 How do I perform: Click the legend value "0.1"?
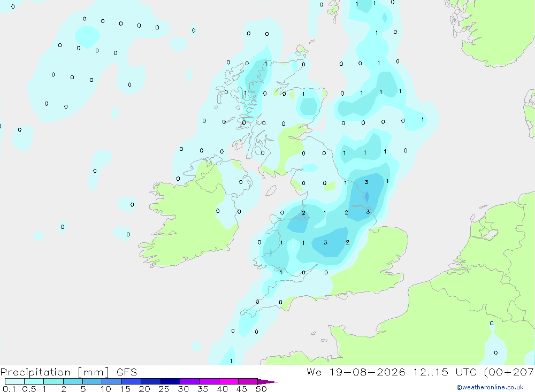click(x=9, y=389)
